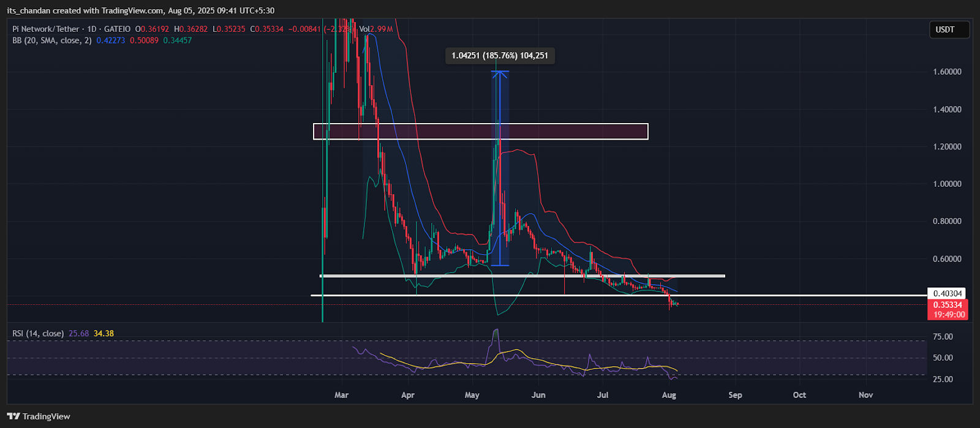
Task: Open the USDT currency selector
Action: pyautogui.click(x=949, y=29)
